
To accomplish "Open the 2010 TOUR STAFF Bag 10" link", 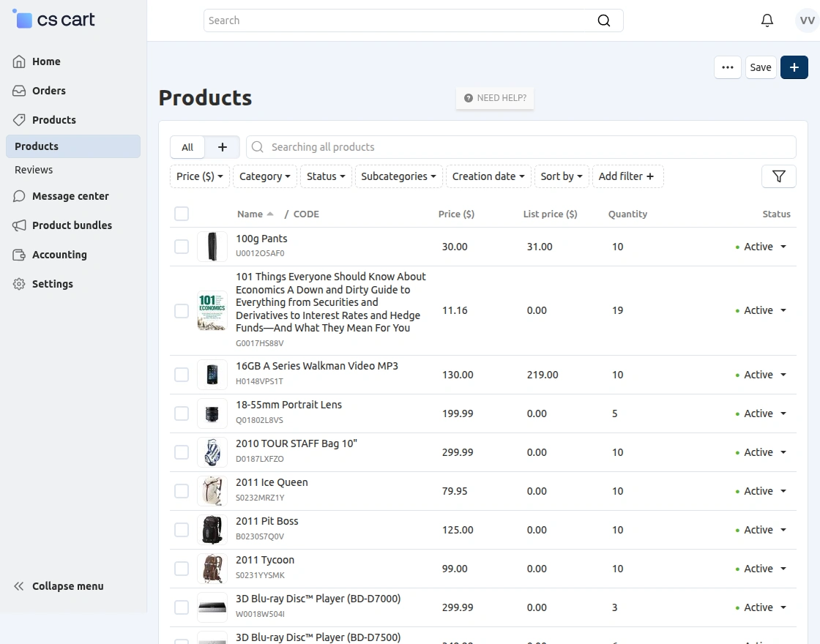I will coord(296,443).
